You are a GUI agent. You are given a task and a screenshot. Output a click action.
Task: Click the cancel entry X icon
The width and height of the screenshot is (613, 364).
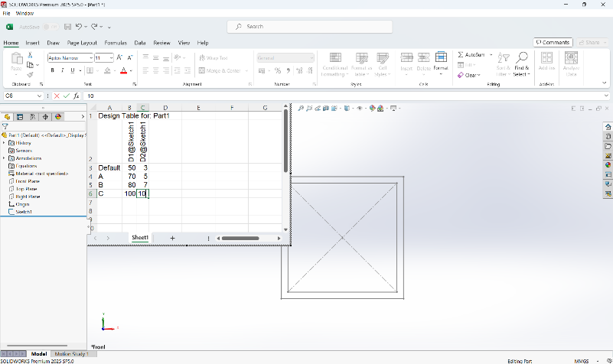[x=56, y=96]
